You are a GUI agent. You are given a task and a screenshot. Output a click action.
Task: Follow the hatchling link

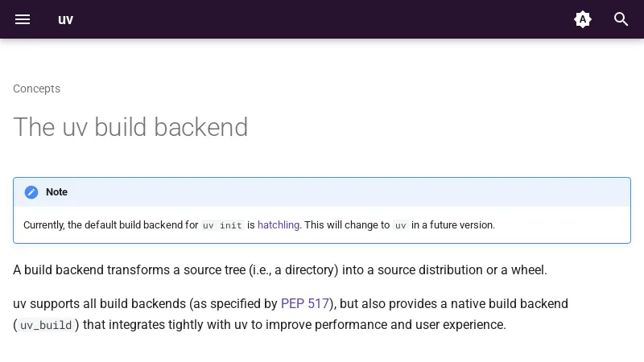279,225
